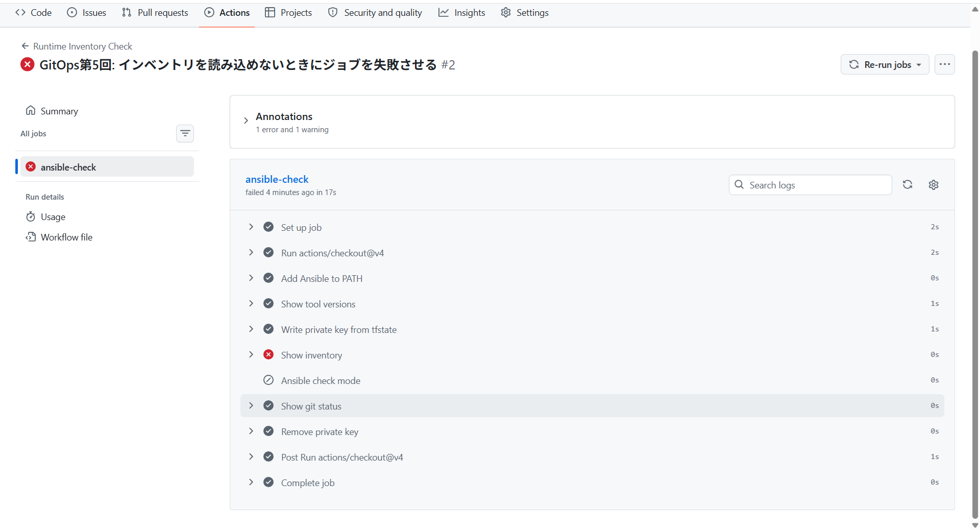The image size is (980, 530).
Task: Click the skipped Ansible check mode step
Action: [x=592, y=380]
